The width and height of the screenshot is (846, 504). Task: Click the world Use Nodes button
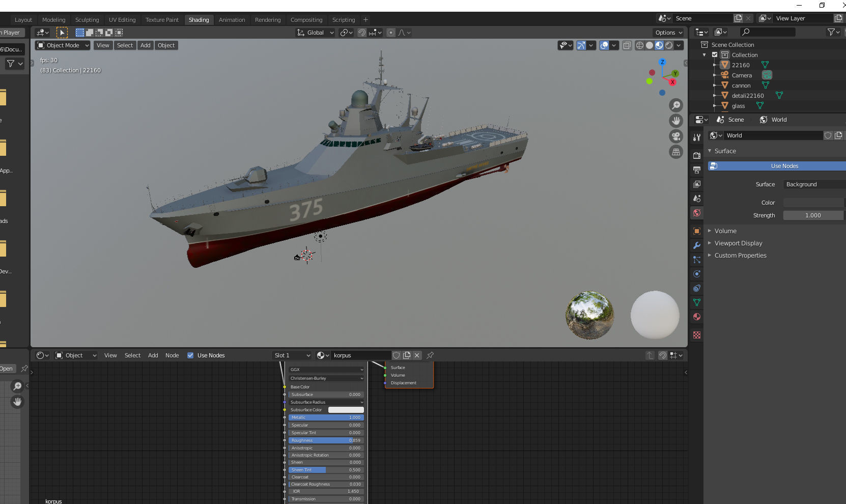tap(777, 166)
